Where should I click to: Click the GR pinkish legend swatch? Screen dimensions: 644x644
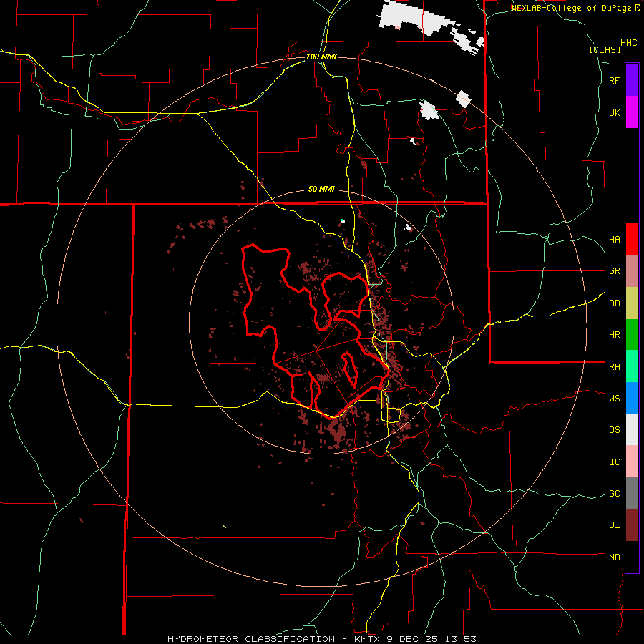pos(632,271)
